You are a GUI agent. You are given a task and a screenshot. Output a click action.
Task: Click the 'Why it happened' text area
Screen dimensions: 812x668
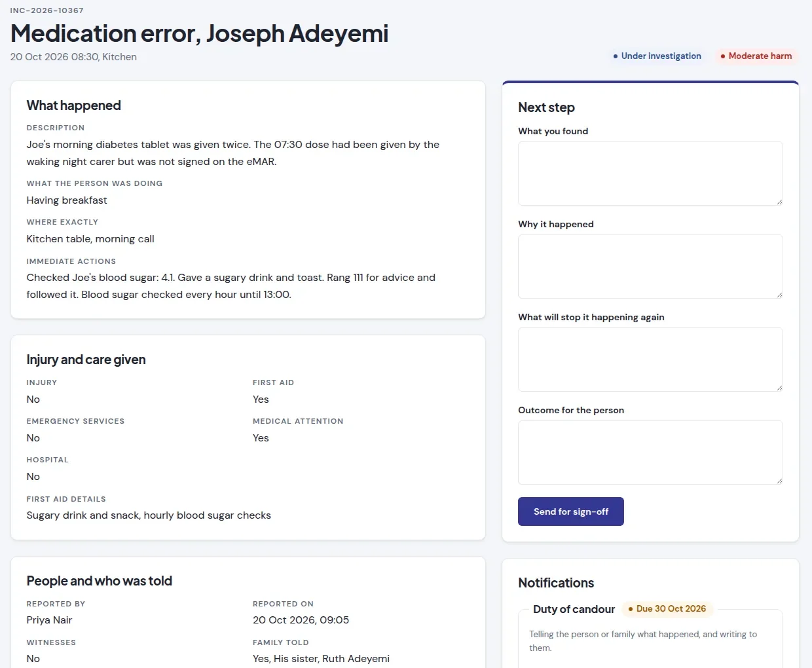pos(650,267)
